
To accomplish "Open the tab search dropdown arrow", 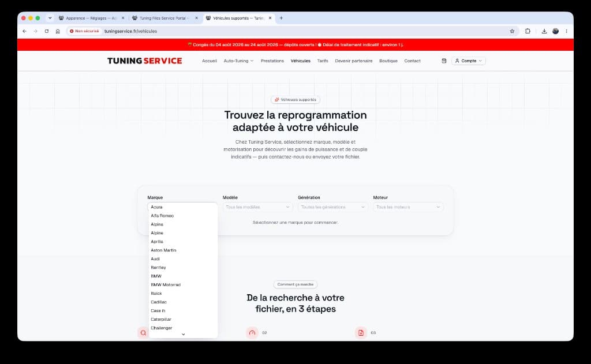I will point(50,18).
